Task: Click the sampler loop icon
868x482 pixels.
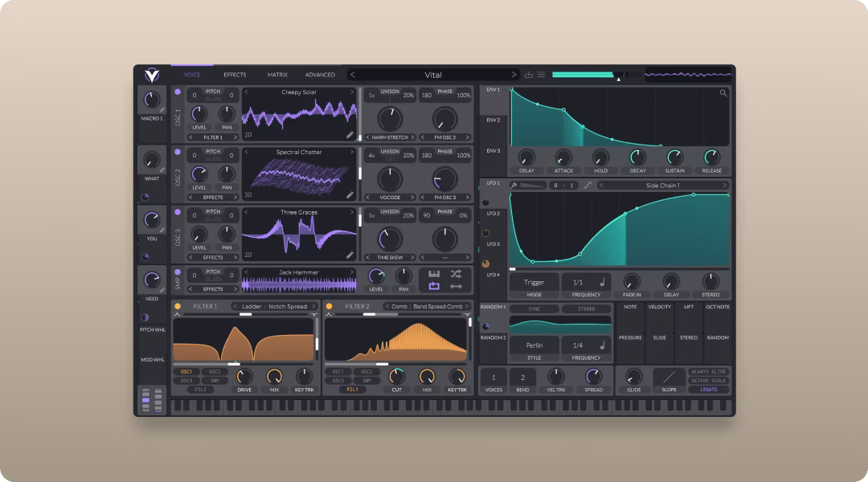Action: (x=434, y=286)
